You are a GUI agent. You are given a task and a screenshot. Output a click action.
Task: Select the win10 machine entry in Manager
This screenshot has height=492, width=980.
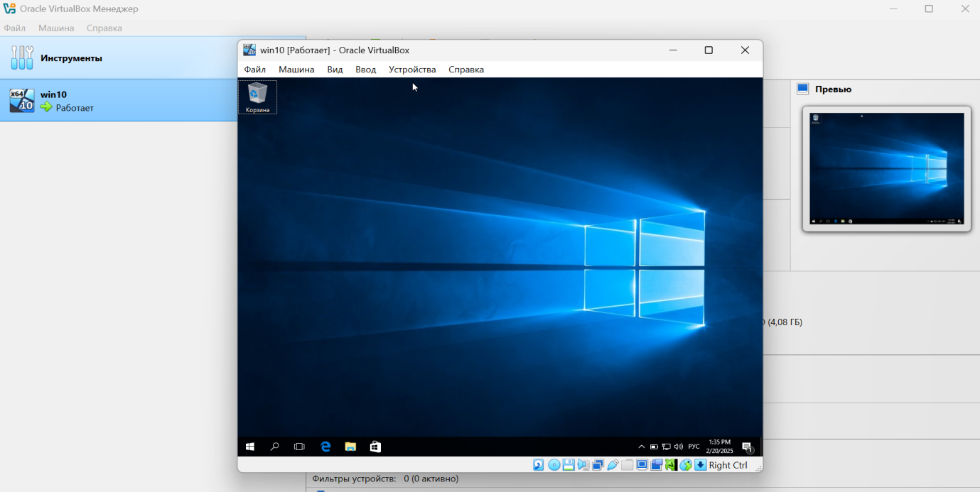119,100
